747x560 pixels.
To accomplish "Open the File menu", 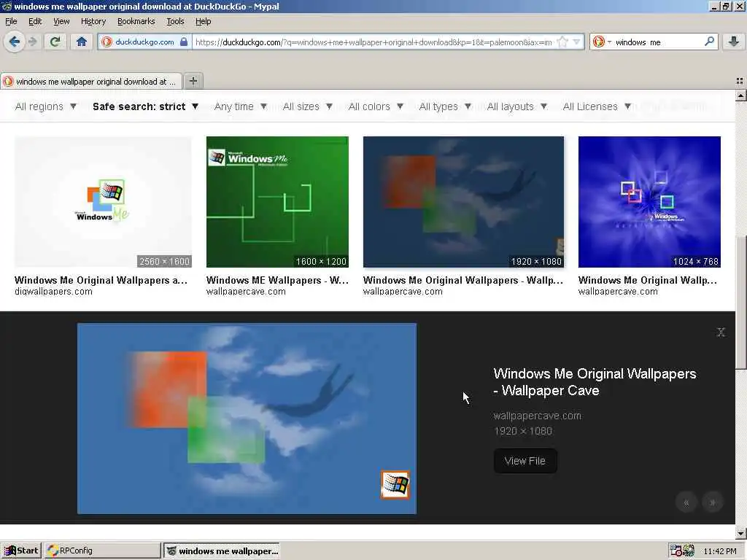I will point(11,21).
